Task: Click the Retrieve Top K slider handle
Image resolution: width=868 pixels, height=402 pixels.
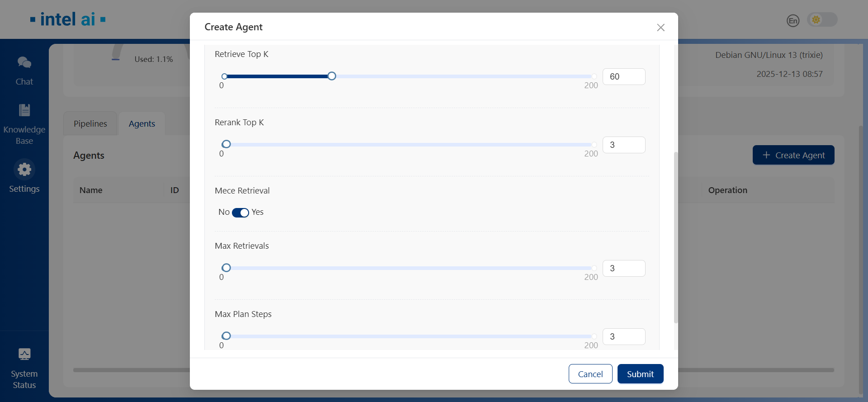Action: (332, 76)
